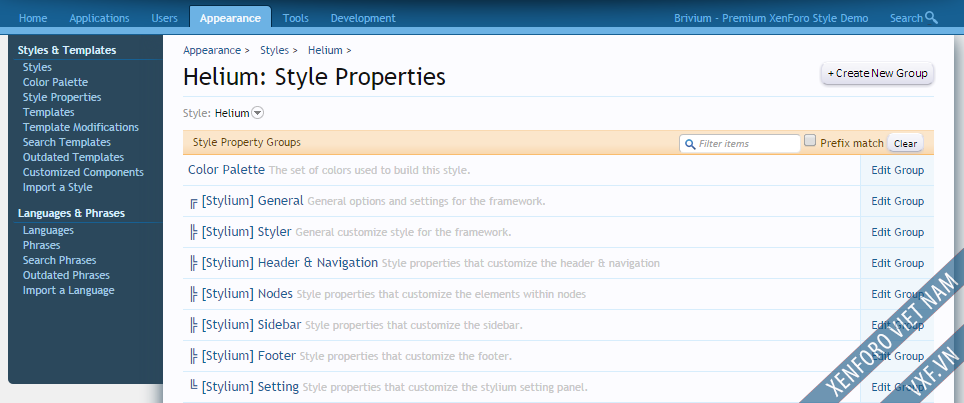Switch to the Users tab
Image resolution: width=964 pixels, height=403 pixels.
pyautogui.click(x=165, y=18)
